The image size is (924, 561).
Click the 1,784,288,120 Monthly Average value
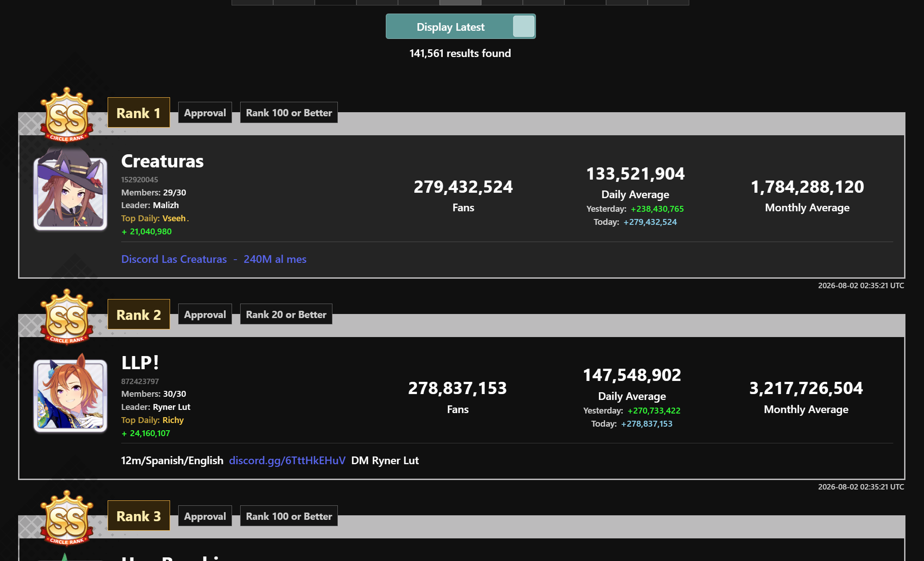(807, 187)
